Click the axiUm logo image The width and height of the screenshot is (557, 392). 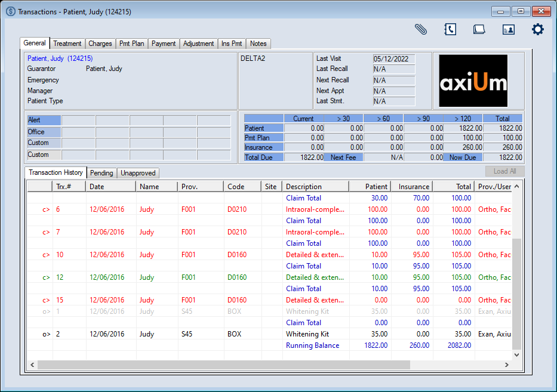[x=473, y=81]
